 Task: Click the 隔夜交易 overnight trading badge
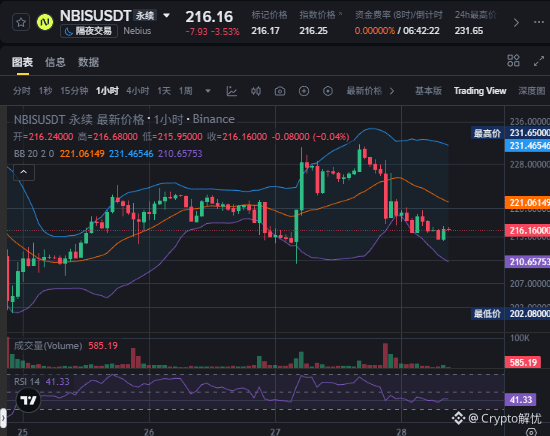click(x=89, y=31)
